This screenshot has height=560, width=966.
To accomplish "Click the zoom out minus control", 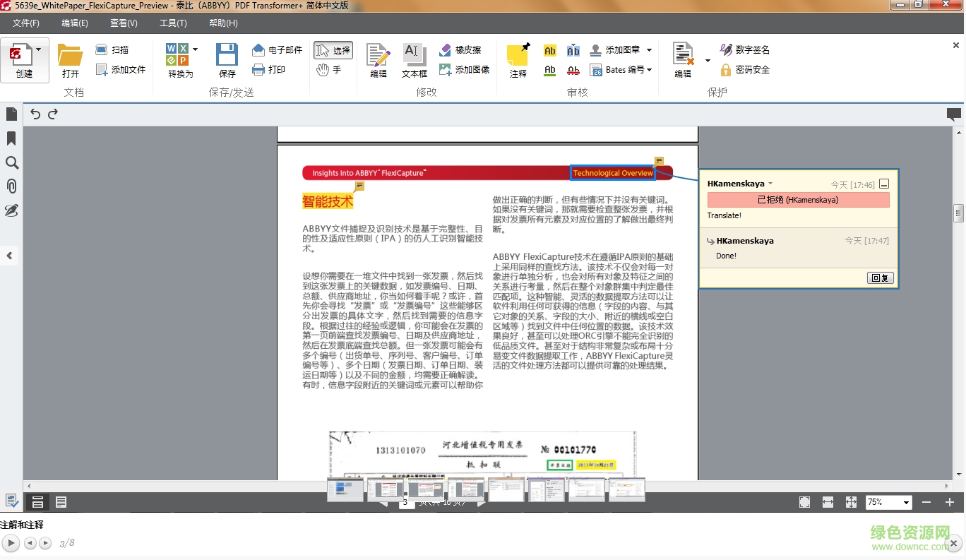I will coord(926,502).
